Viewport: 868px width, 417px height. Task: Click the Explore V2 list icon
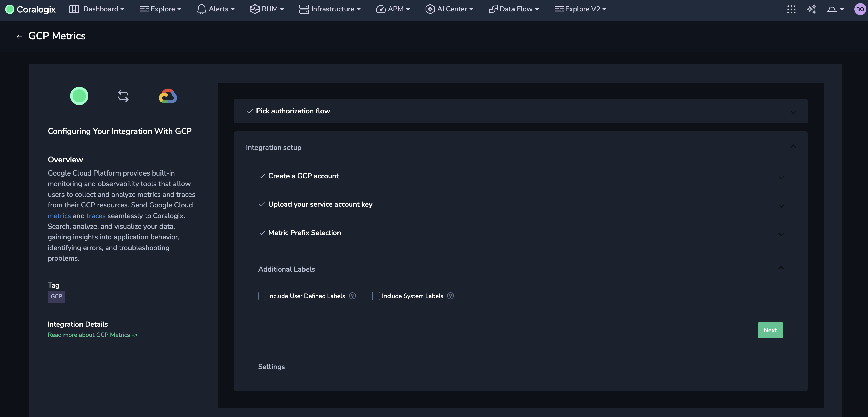pyautogui.click(x=559, y=9)
